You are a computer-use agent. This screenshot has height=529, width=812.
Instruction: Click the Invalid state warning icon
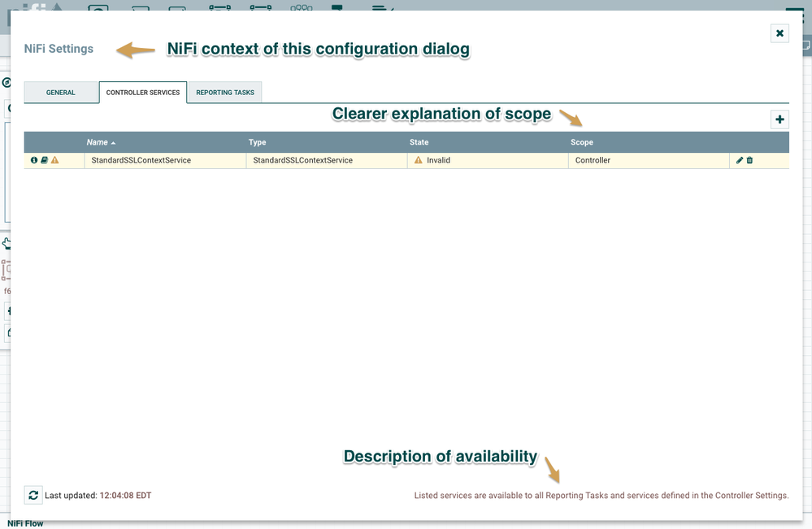pos(418,160)
